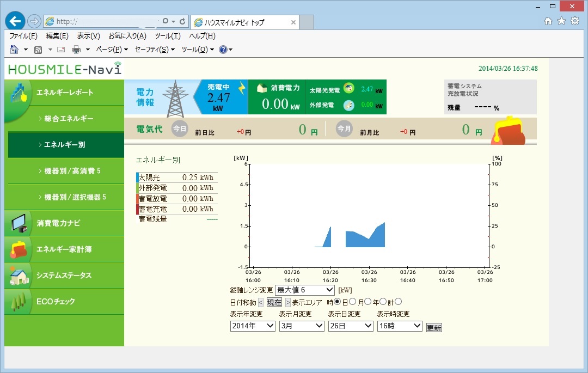
Task: Open the year dropdown showing 2014年
Action: [x=253, y=326]
